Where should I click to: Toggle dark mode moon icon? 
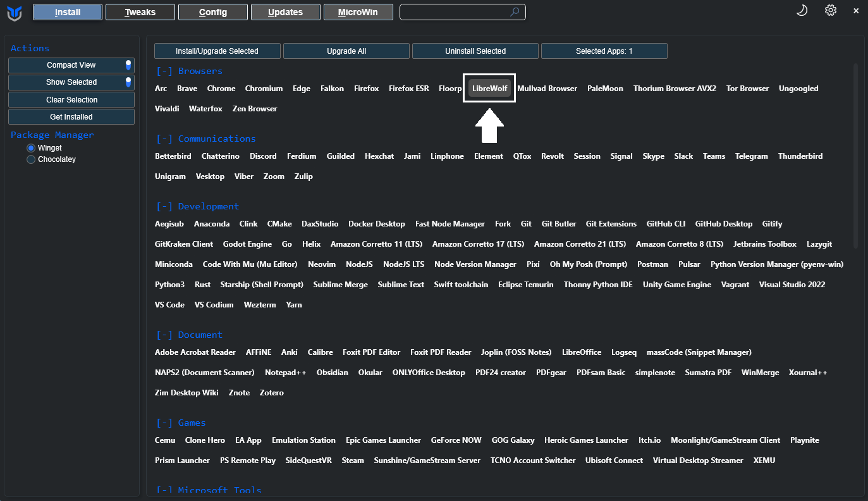tap(802, 11)
